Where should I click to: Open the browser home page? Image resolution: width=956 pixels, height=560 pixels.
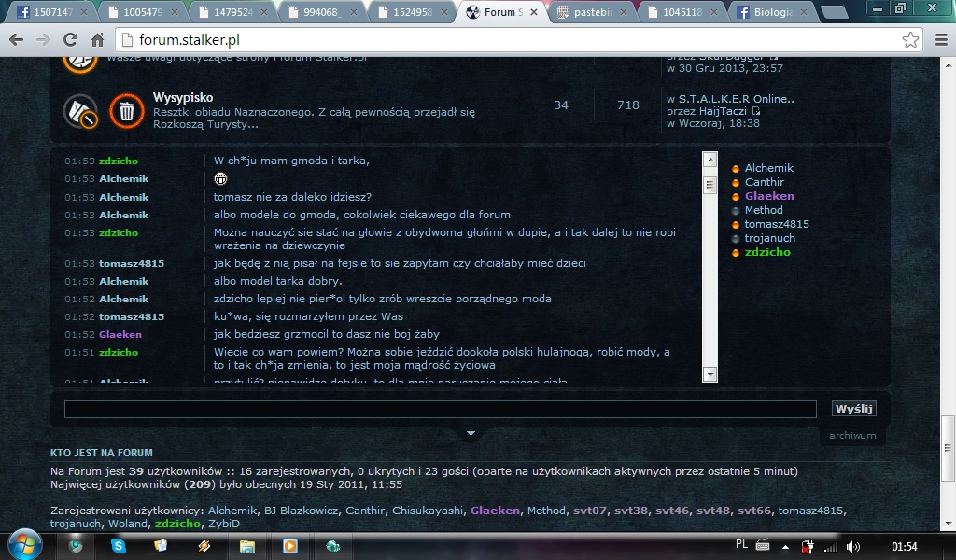pyautogui.click(x=97, y=40)
